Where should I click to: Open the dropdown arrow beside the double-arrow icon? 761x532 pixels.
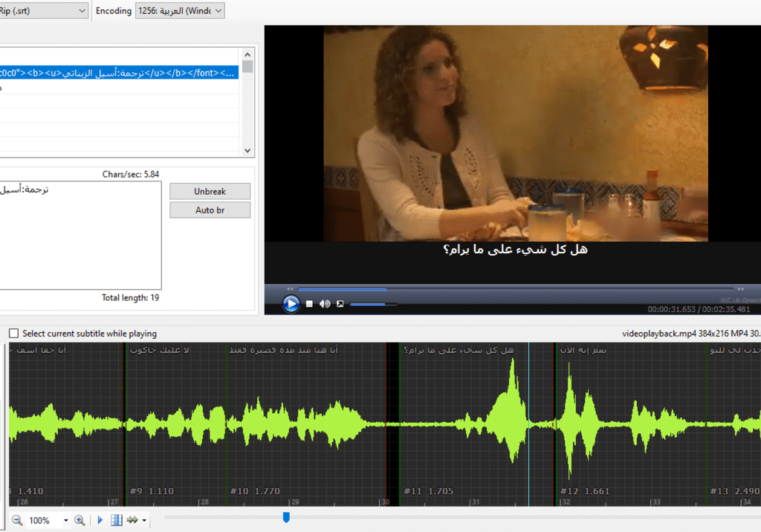click(x=144, y=520)
